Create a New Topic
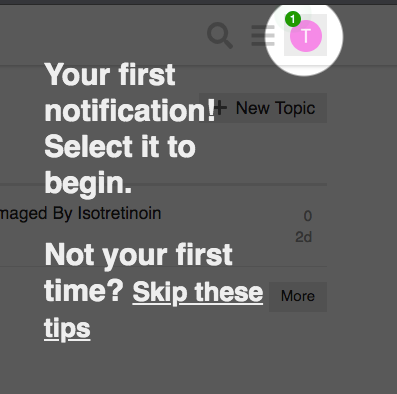The height and width of the screenshot is (394, 397). 263,108
